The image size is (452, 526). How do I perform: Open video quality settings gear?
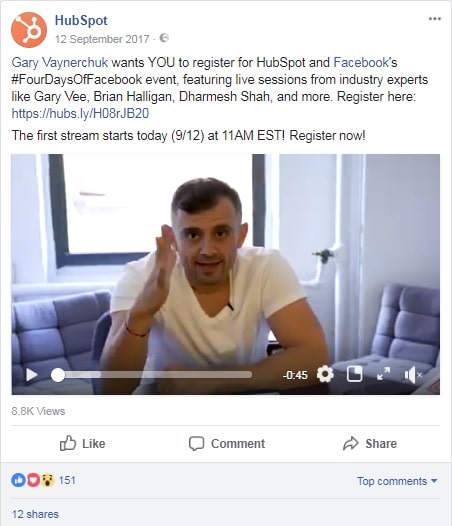[x=325, y=374]
